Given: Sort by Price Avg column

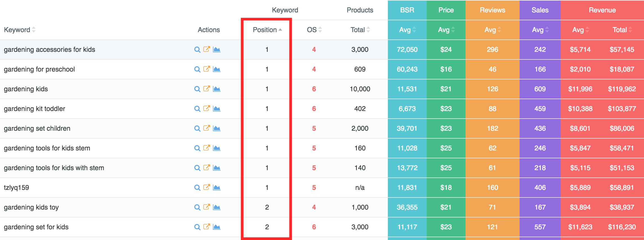Looking at the screenshot, I should (x=446, y=30).
